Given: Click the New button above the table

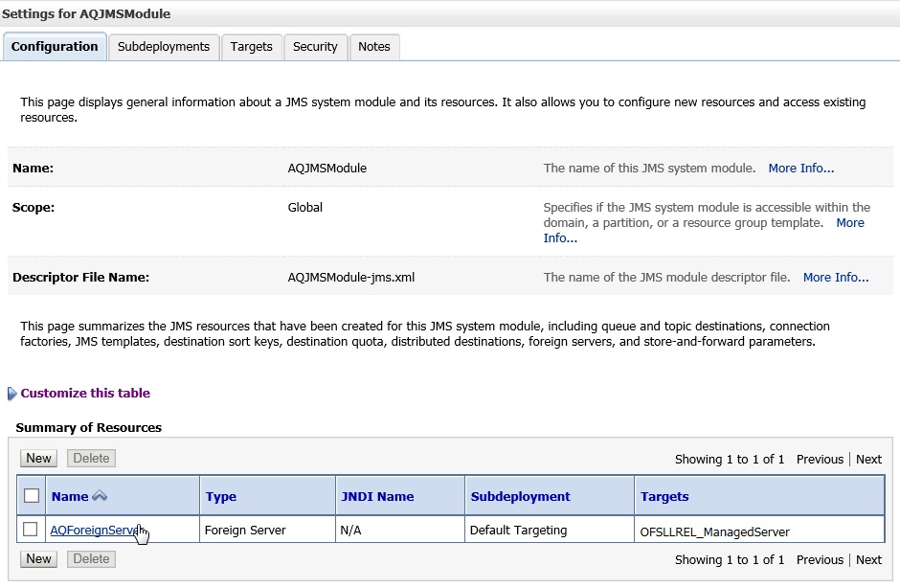Looking at the screenshot, I should tap(38, 458).
